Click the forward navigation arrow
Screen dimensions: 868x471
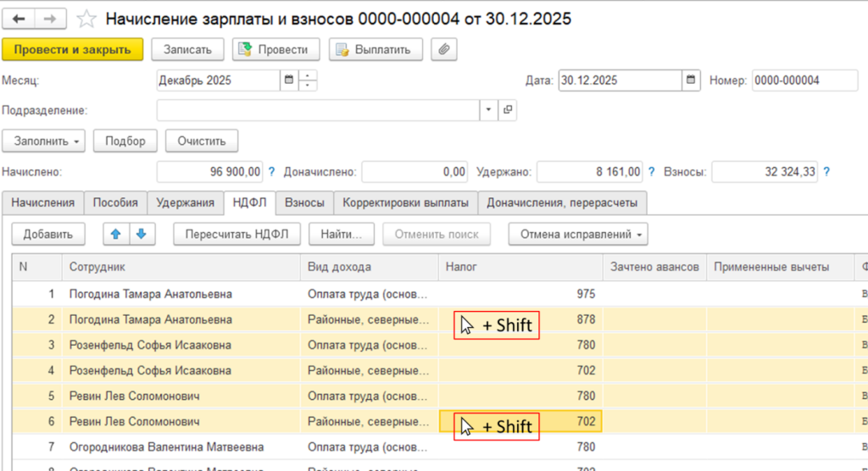coord(50,19)
